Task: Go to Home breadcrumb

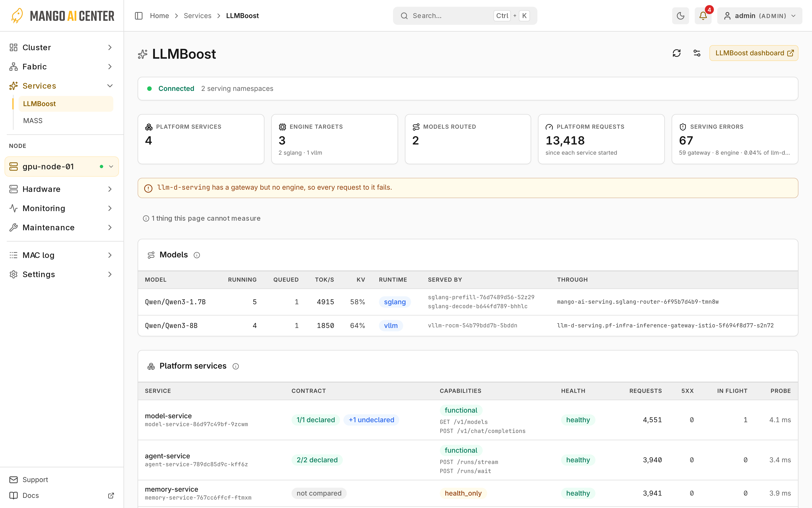Action: tap(159, 16)
